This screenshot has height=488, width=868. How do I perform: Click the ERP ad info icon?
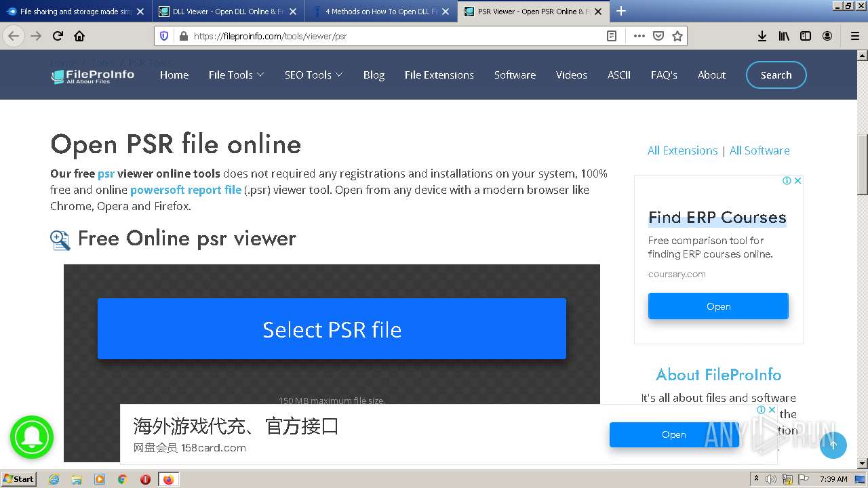click(787, 180)
